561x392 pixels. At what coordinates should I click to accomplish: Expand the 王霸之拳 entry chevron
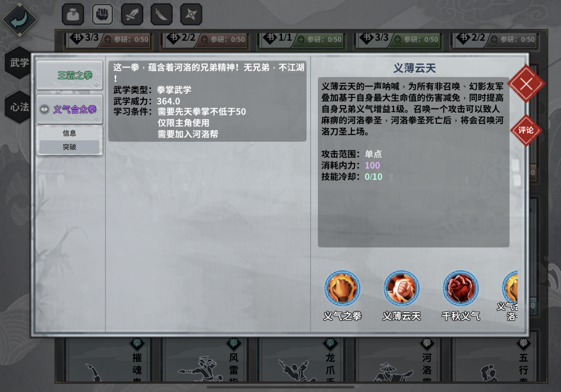coord(96,85)
